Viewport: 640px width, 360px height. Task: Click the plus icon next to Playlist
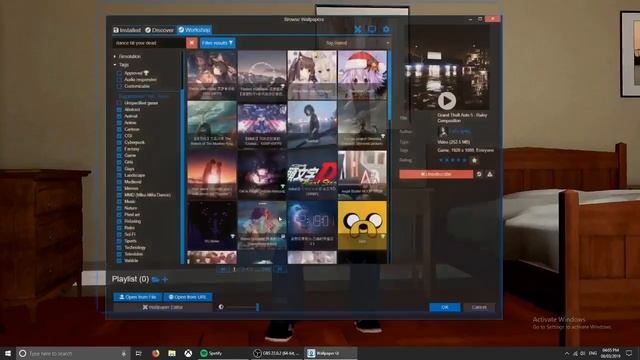tap(165, 280)
